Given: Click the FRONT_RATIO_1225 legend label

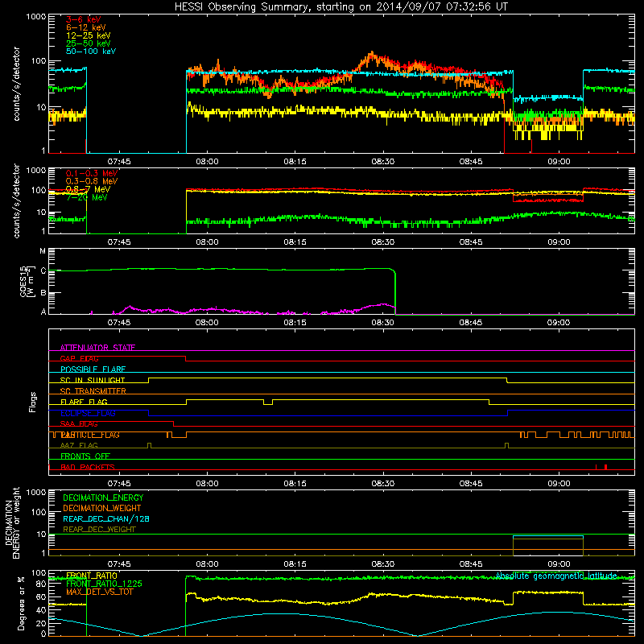Looking at the screenshot, I should 104,584.
